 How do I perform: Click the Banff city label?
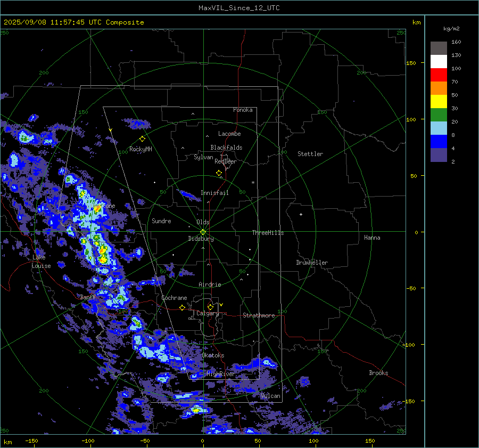pyautogui.click(x=88, y=297)
